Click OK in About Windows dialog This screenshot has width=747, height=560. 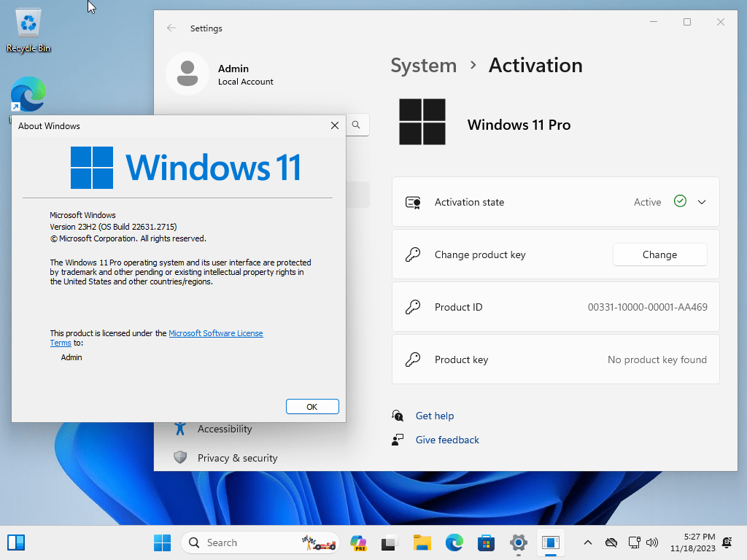click(312, 407)
